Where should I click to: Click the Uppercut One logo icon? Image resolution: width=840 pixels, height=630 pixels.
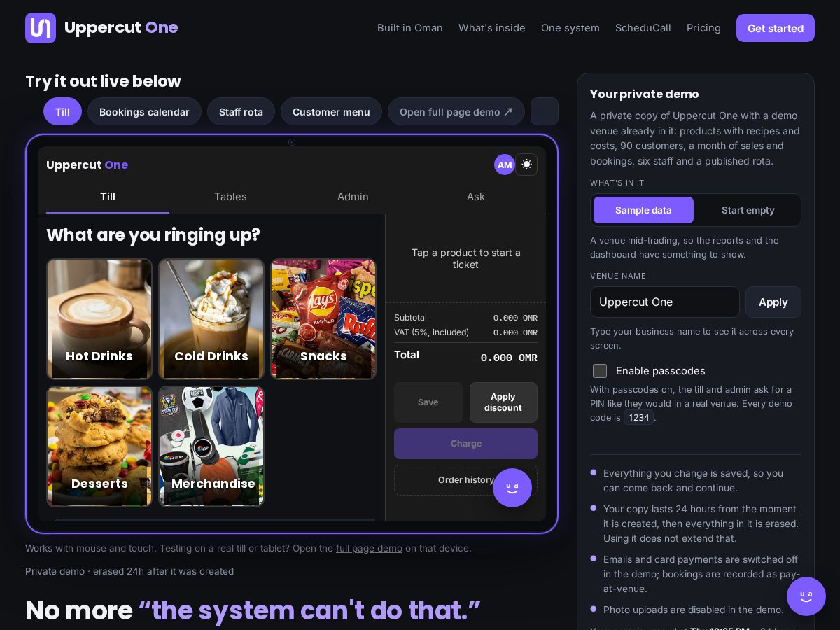point(41,28)
